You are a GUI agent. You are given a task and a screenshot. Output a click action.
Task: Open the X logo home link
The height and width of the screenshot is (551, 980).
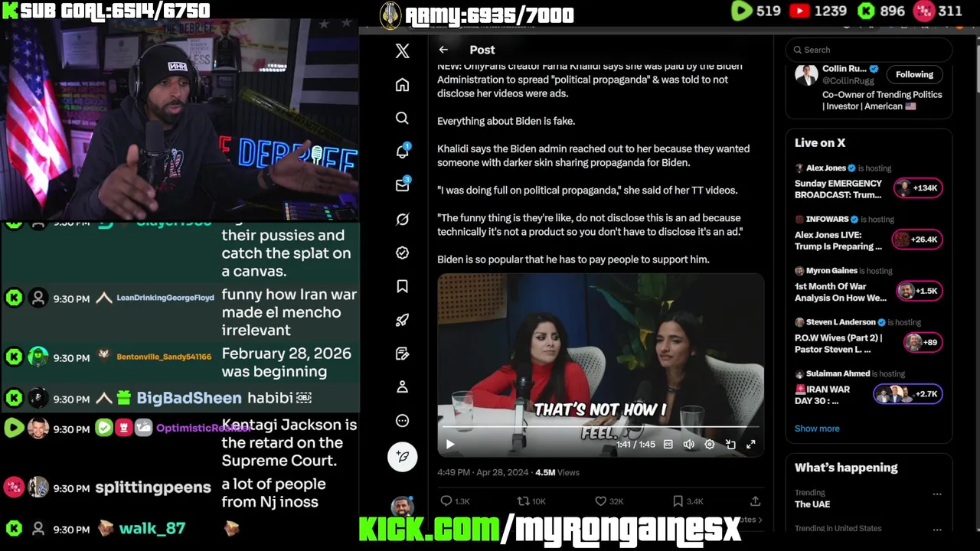coord(402,51)
